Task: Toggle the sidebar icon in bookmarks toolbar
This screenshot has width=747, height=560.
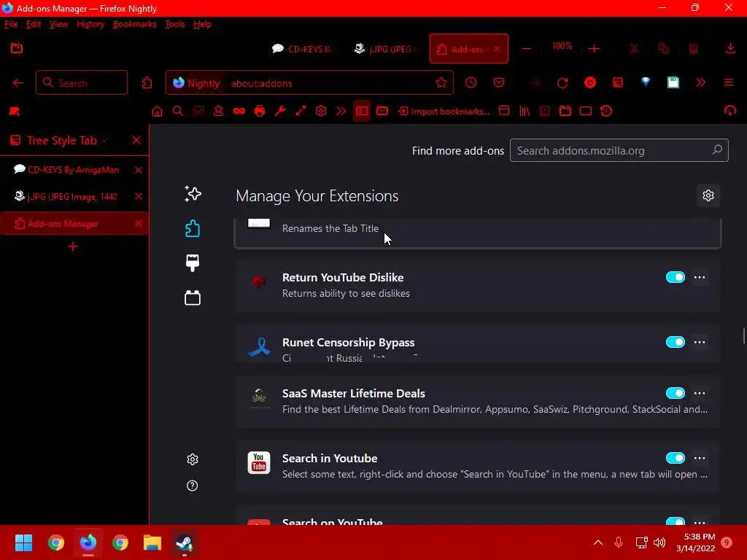Action: [362, 112]
